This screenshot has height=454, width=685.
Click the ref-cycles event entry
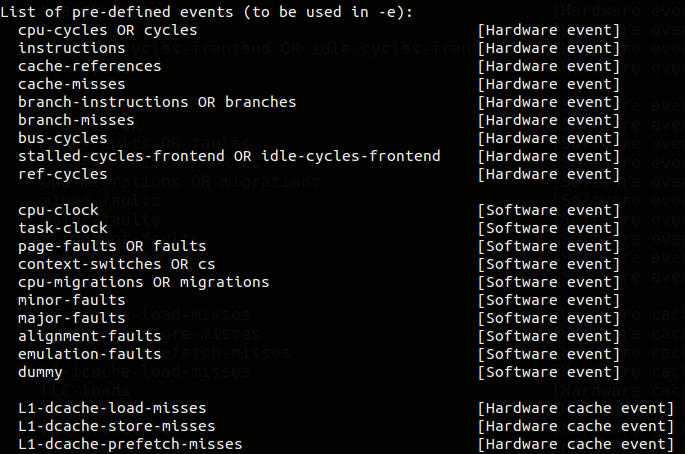[x=62, y=174]
